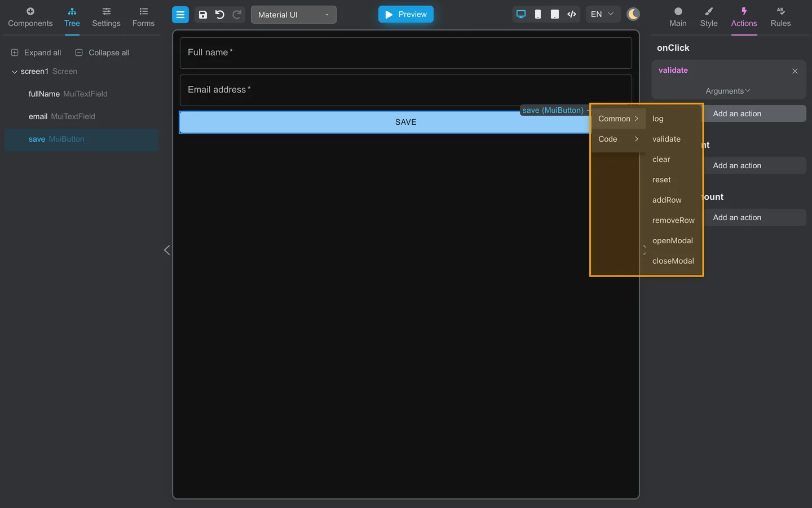Open the Style properties tab
Image resolution: width=812 pixels, height=508 pixels.
[x=709, y=17]
